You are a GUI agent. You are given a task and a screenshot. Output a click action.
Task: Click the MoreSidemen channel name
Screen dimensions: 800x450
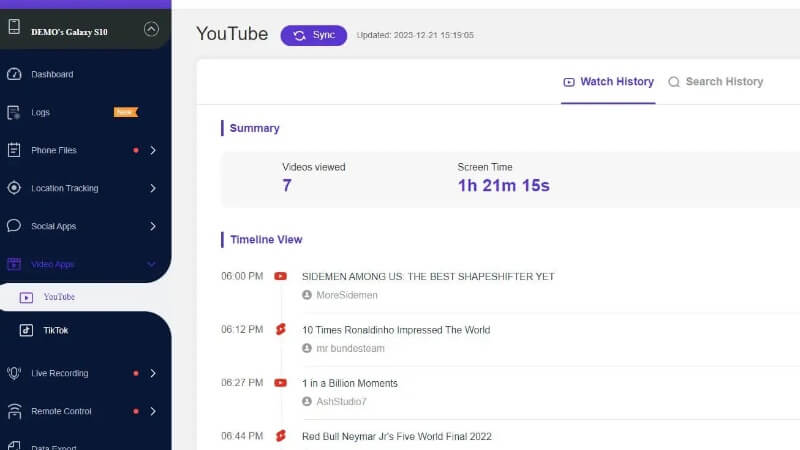pyautogui.click(x=347, y=295)
